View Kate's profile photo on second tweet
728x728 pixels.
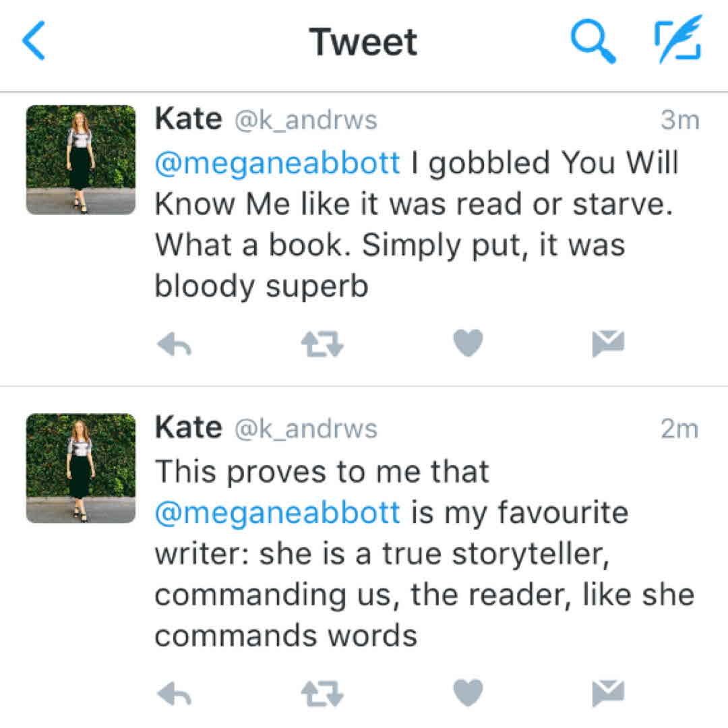(81, 468)
